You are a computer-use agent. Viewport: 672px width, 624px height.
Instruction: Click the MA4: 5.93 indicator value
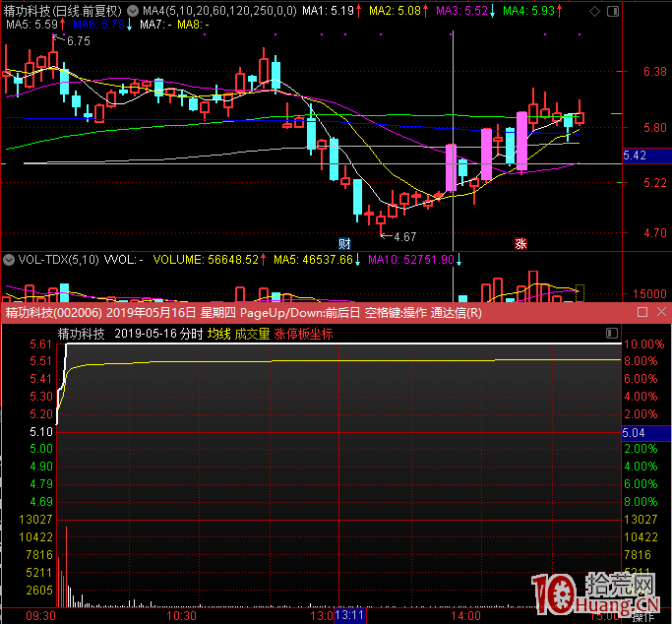coord(532,11)
